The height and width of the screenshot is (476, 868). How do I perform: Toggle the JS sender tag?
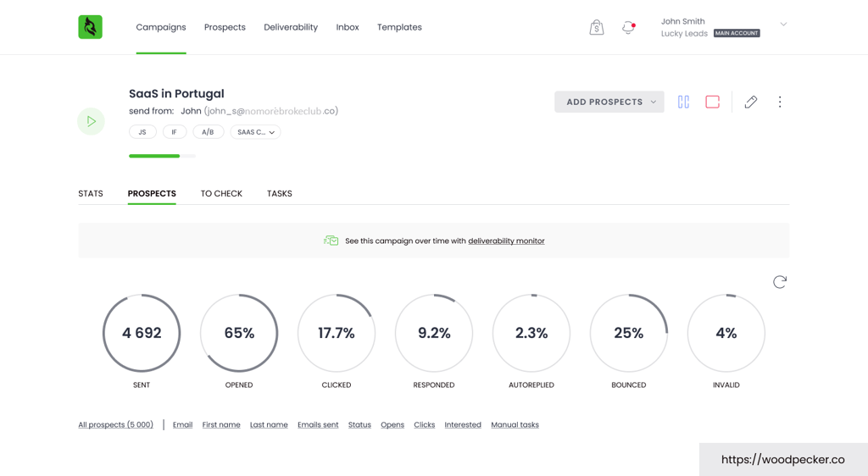point(142,132)
